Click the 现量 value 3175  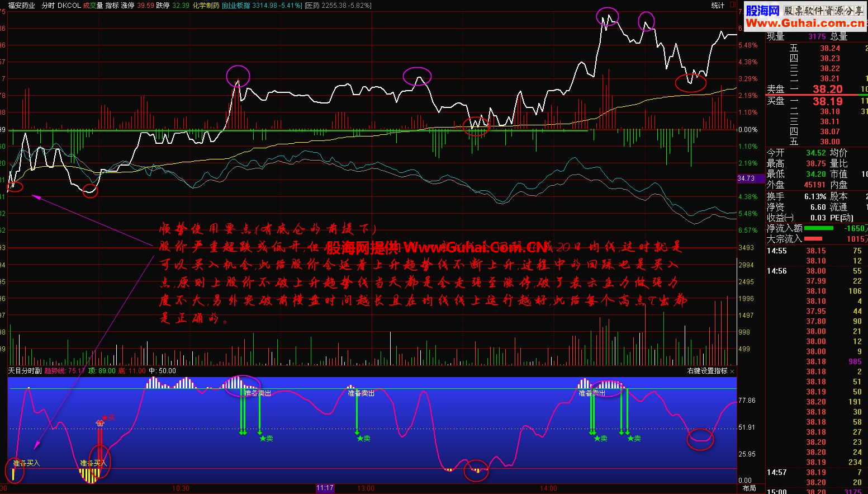click(x=817, y=36)
